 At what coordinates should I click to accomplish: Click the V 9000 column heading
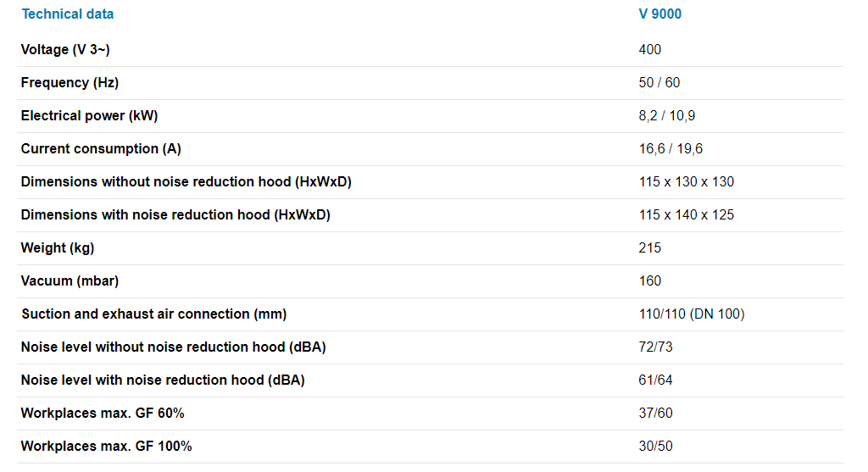(659, 14)
